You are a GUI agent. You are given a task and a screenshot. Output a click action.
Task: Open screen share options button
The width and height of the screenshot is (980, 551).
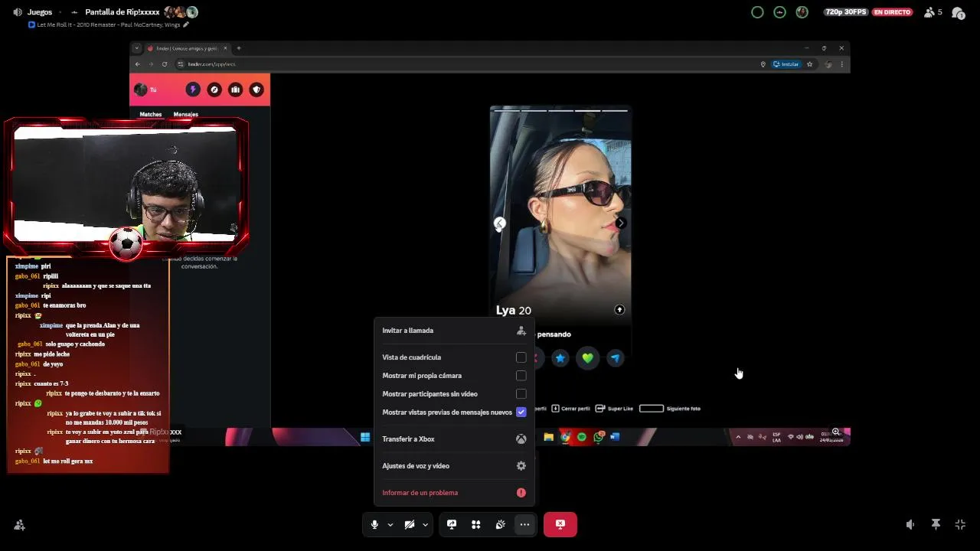pos(452,525)
